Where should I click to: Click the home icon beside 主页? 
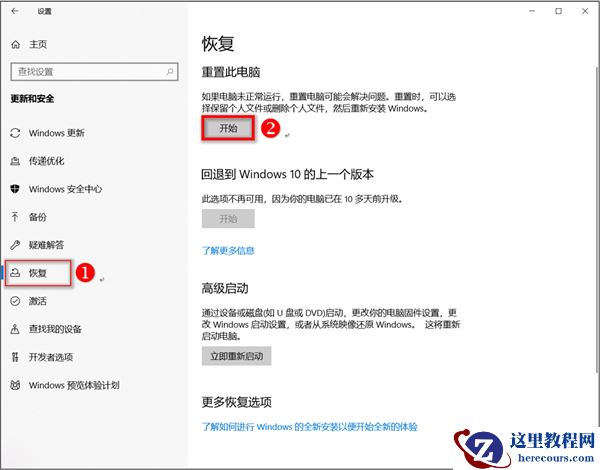16,45
